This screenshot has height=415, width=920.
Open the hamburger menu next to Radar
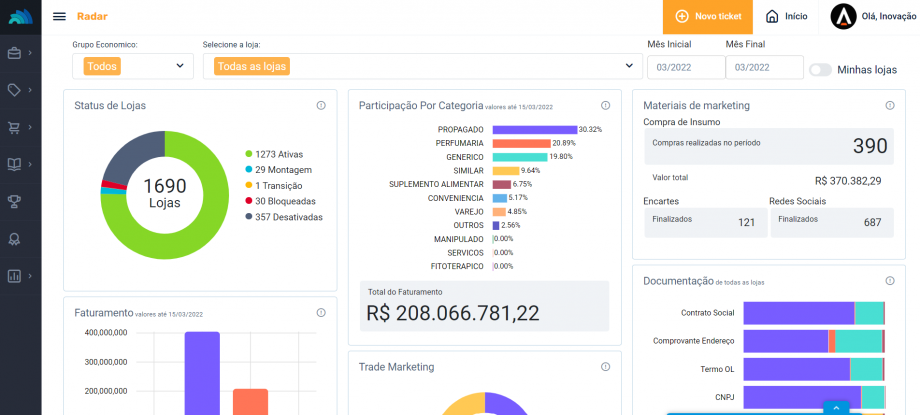[x=59, y=16]
